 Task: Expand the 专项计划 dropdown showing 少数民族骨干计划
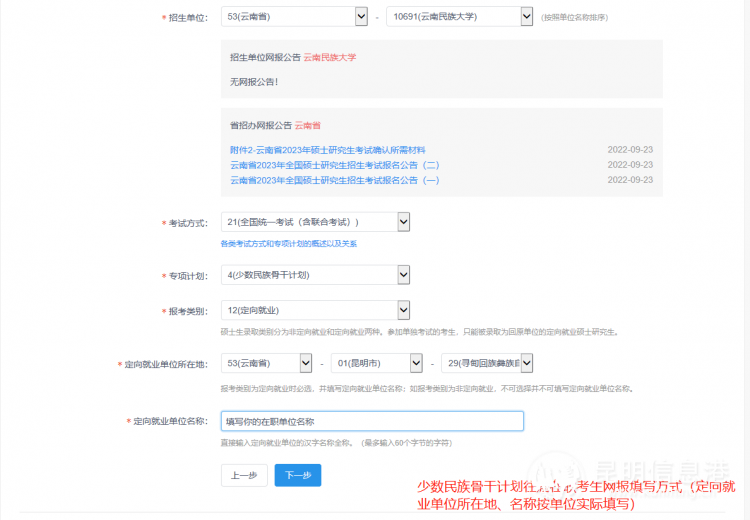coord(315,275)
